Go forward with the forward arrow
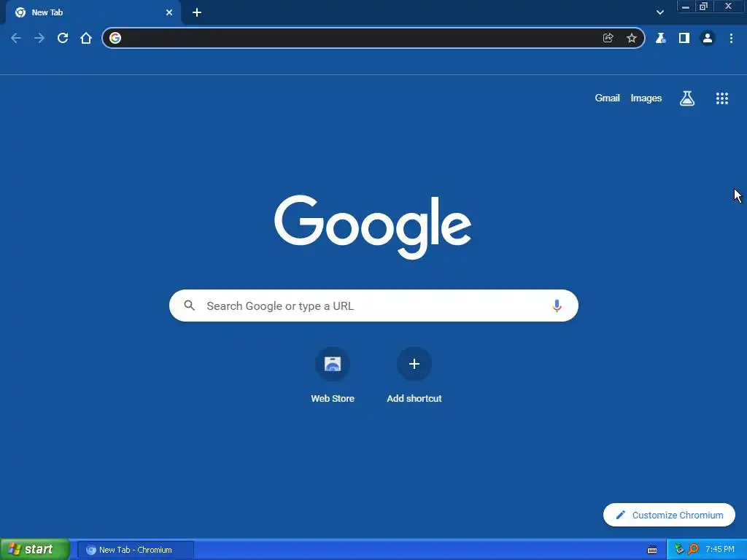This screenshot has height=560, width=747. [39, 38]
